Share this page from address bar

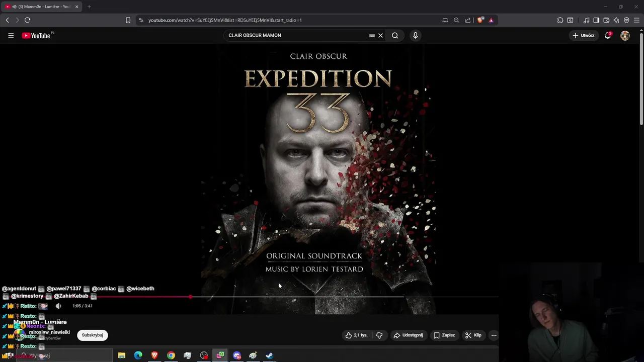(x=468, y=20)
